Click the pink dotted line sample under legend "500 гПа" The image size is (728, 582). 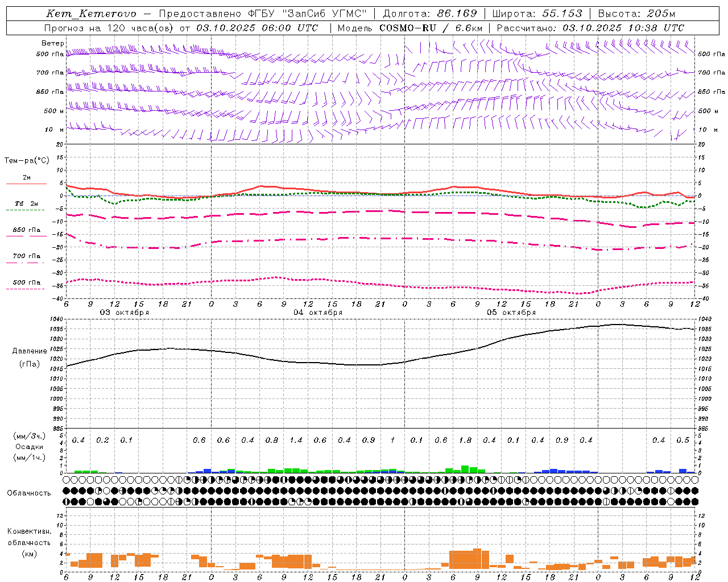pos(26,289)
